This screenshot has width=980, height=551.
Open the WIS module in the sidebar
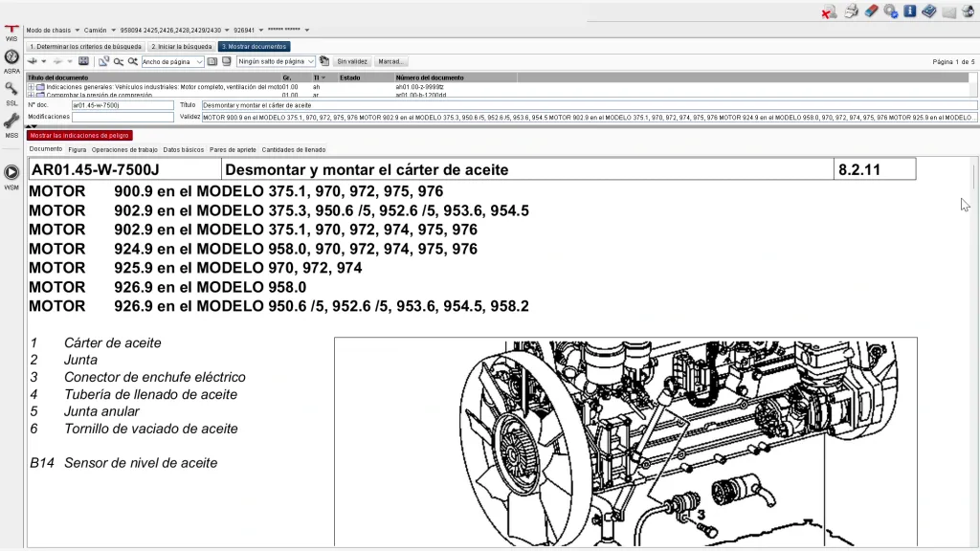(11, 33)
